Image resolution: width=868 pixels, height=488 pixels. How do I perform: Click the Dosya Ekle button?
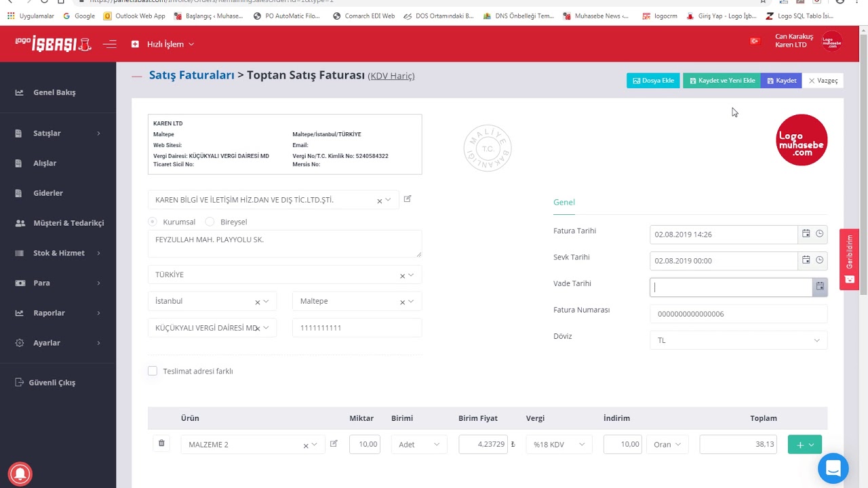tap(653, 81)
